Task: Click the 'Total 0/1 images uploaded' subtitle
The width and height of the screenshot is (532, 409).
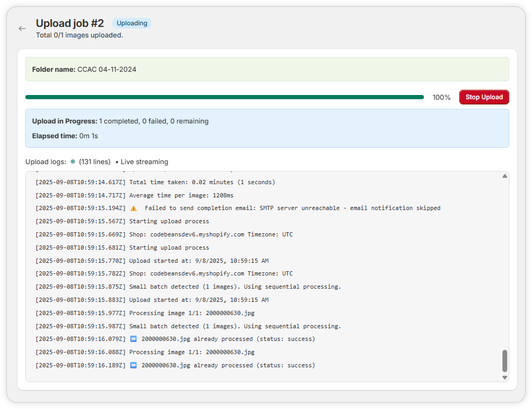Action: click(79, 35)
